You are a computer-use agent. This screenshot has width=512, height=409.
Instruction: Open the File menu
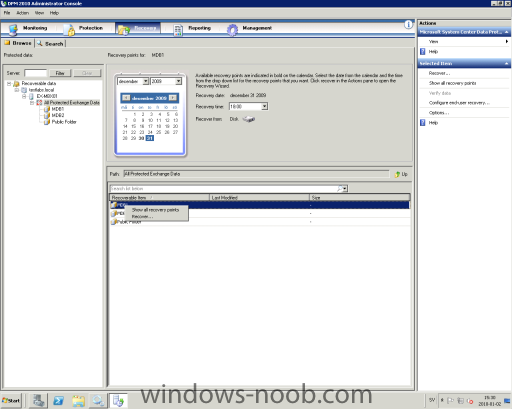(x=7, y=13)
